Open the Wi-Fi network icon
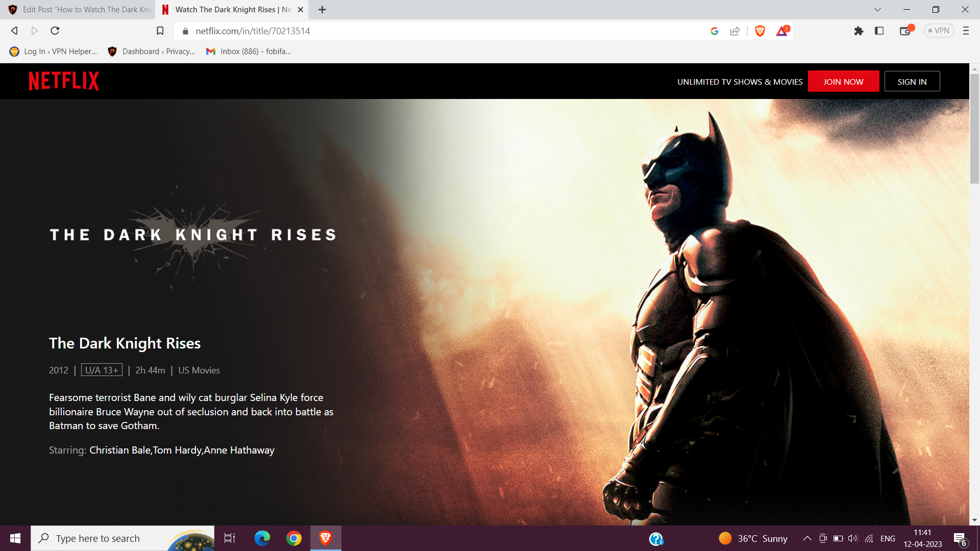 tap(869, 538)
